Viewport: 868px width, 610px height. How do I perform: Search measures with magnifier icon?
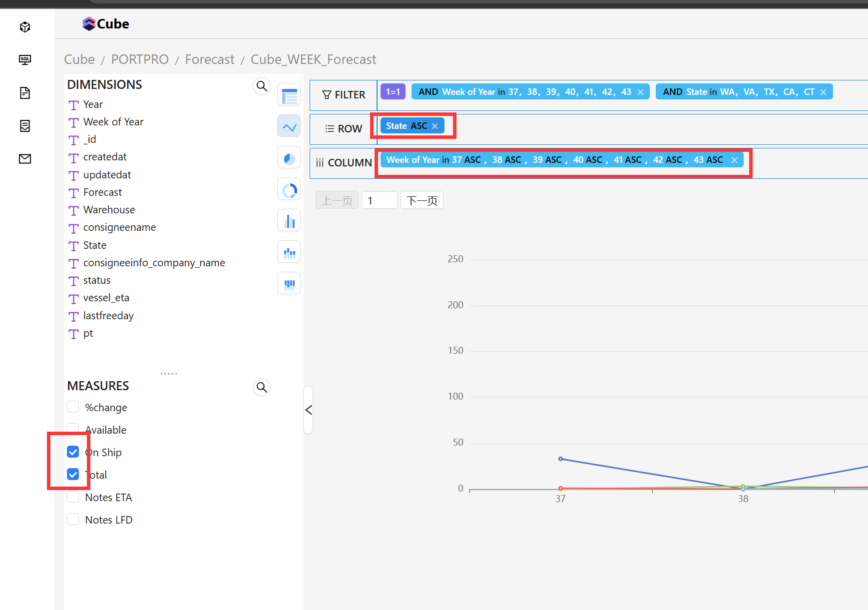[x=262, y=387]
